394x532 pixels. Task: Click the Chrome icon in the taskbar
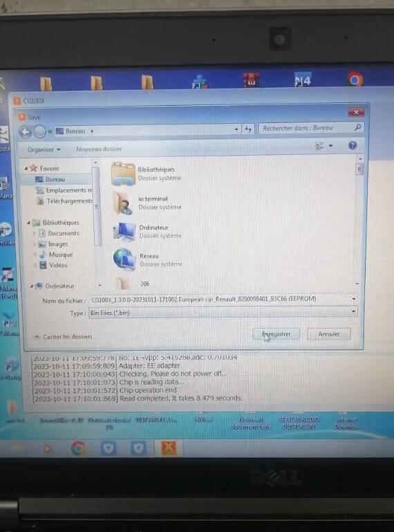point(78,448)
